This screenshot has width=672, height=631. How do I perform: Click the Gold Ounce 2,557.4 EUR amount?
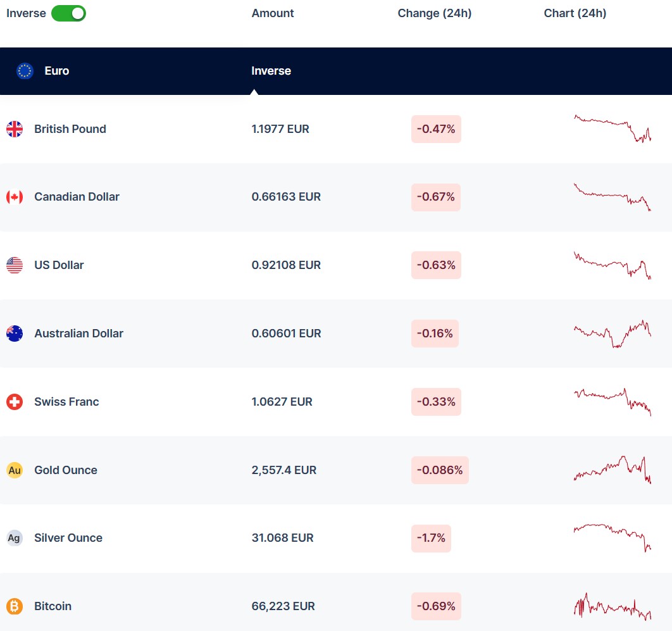pos(283,470)
